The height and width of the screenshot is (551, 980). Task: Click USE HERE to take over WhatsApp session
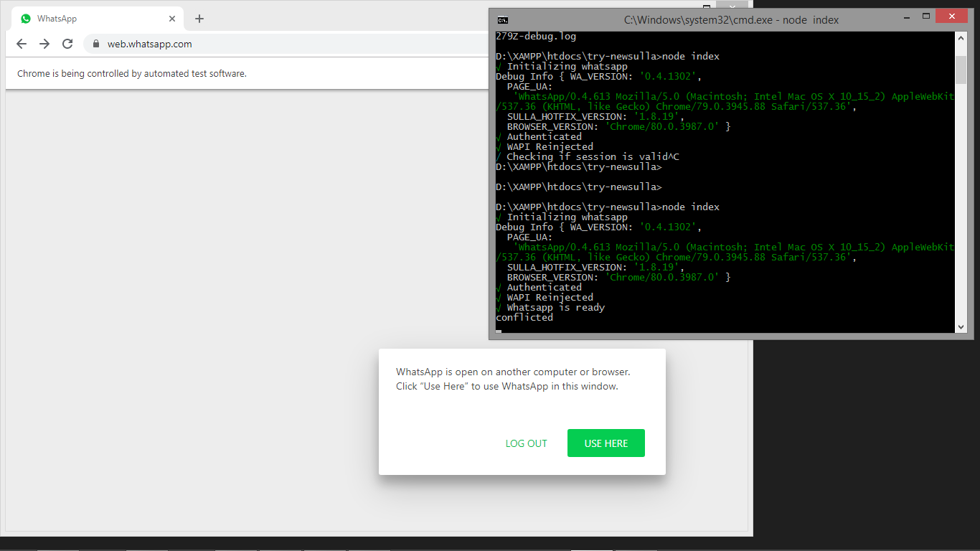pos(606,443)
